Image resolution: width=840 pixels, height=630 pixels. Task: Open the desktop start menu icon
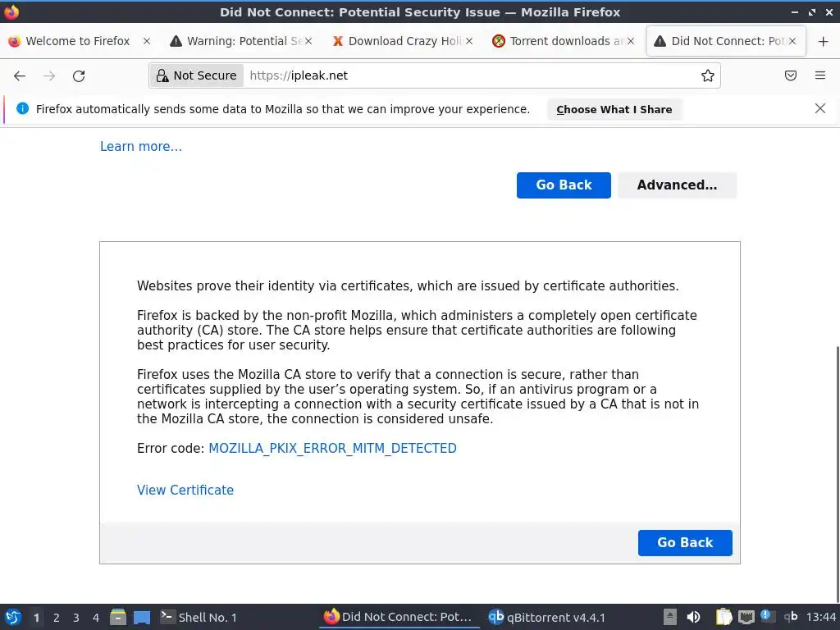click(x=13, y=617)
